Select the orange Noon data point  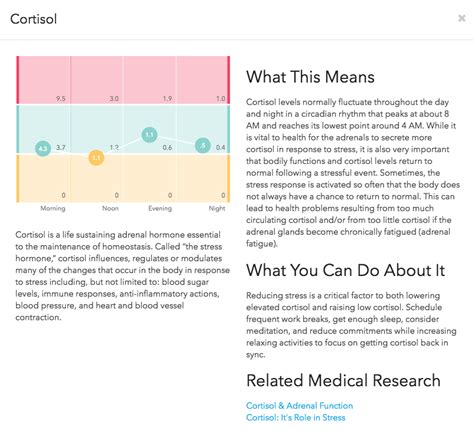pyautogui.click(x=96, y=157)
